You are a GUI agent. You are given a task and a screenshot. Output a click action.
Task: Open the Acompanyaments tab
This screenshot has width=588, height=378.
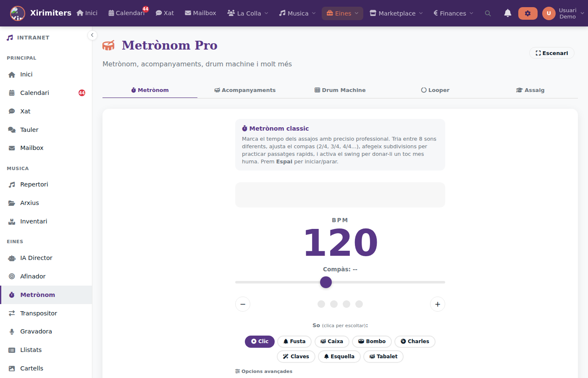(x=245, y=90)
